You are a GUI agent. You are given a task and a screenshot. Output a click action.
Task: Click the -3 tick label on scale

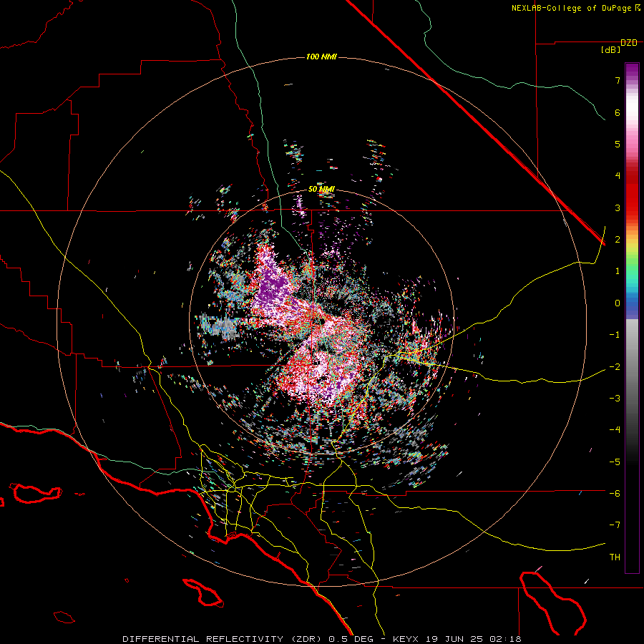pyautogui.click(x=615, y=399)
